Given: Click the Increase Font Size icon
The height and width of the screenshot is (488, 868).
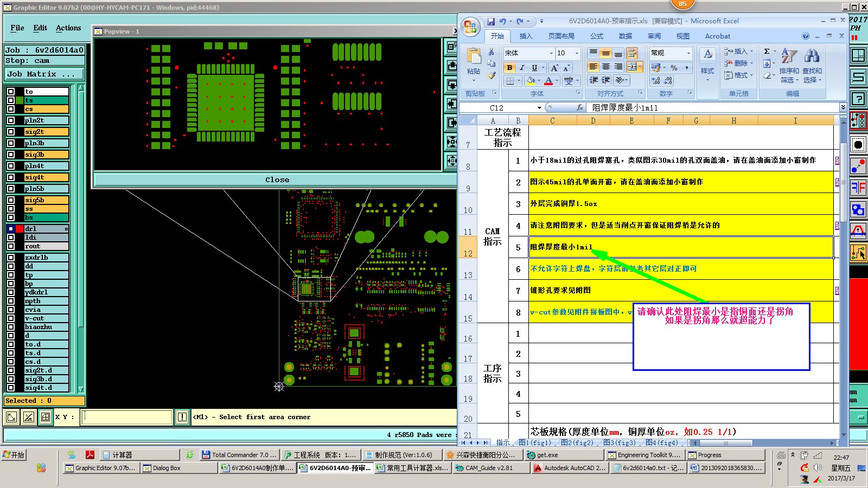Looking at the screenshot, I should pyautogui.click(x=554, y=68).
